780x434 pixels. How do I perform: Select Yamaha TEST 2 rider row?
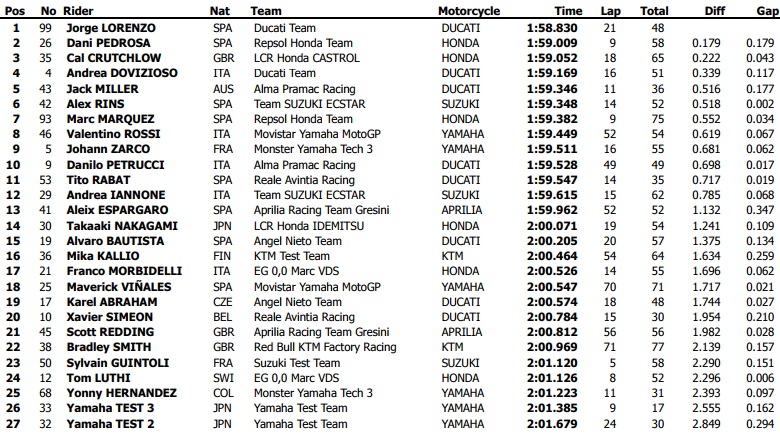pos(110,423)
